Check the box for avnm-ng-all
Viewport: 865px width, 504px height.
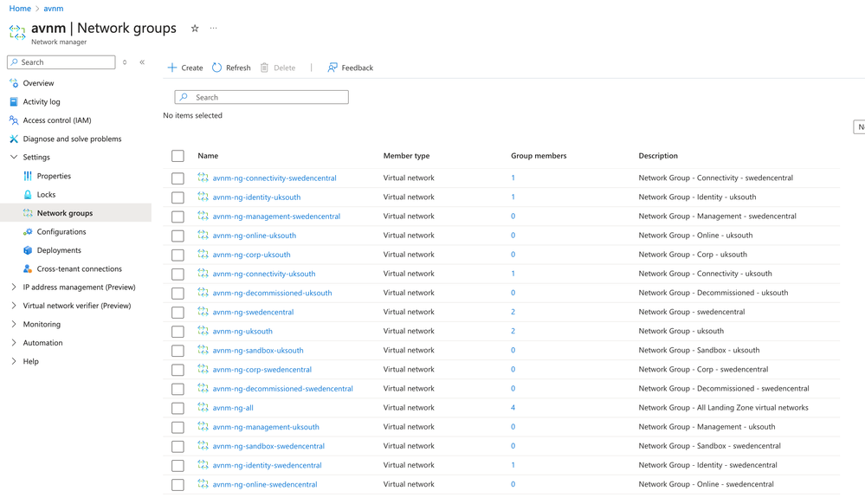click(178, 408)
